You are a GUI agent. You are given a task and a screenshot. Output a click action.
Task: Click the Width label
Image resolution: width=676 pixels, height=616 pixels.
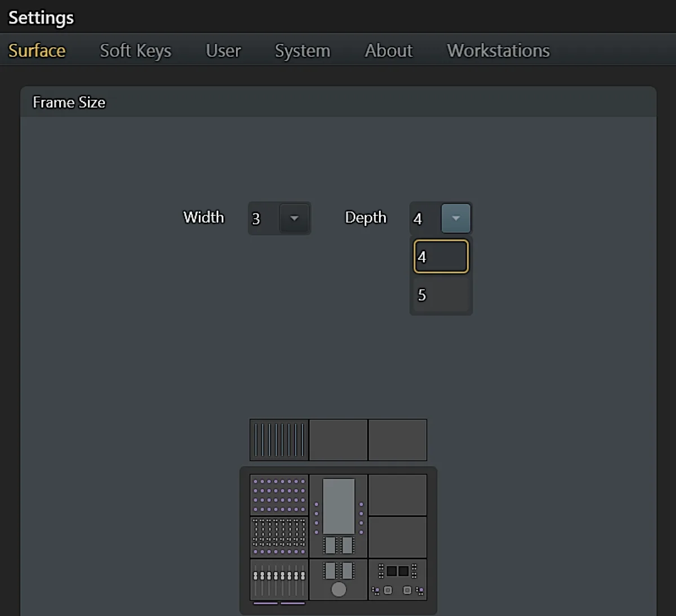coord(204,218)
